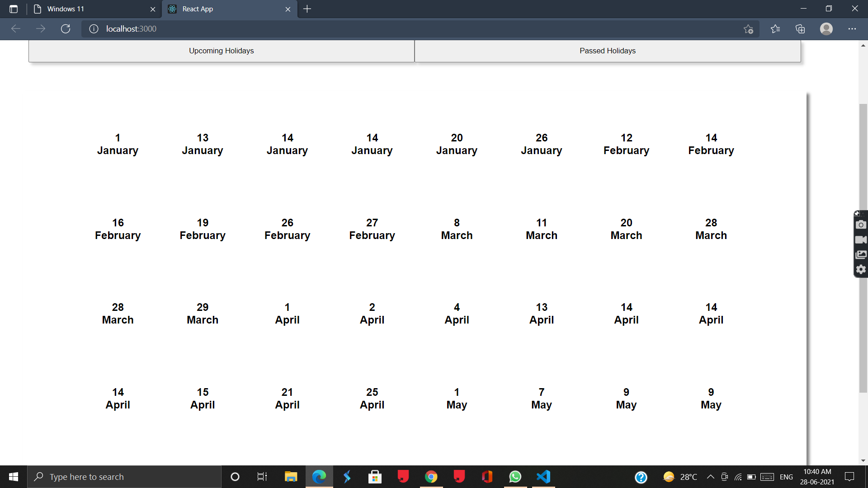Open the tab actions menu icon
Screen dimensions: 868x488
(14, 9)
